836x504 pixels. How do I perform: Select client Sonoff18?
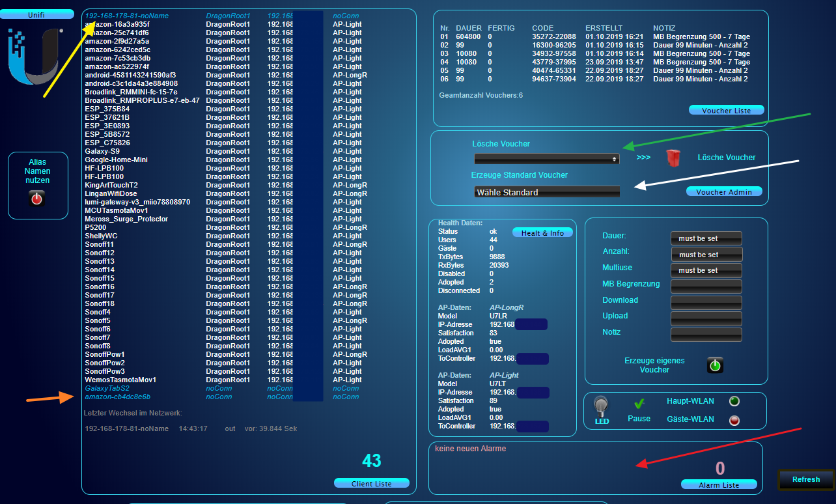(x=100, y=303)
